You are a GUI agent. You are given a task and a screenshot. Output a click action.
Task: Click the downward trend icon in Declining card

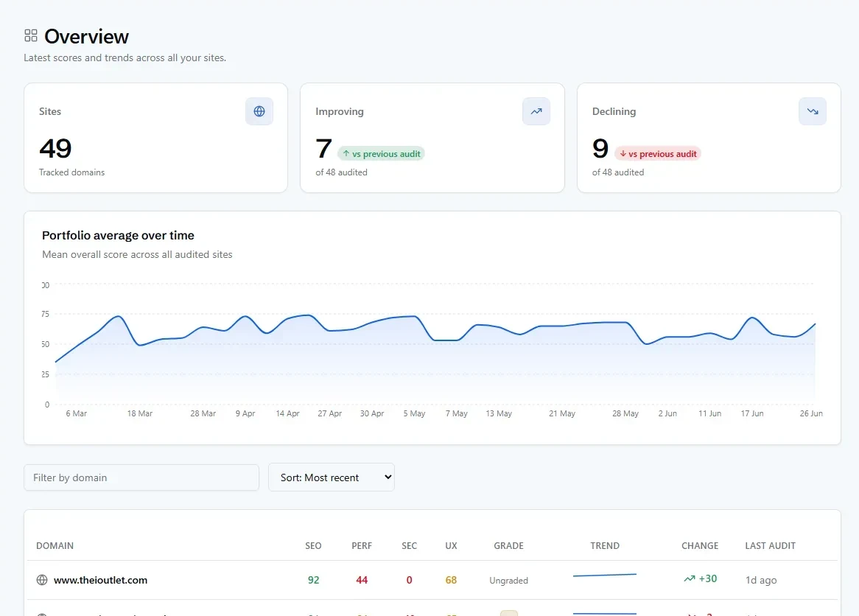click(813, 111)
